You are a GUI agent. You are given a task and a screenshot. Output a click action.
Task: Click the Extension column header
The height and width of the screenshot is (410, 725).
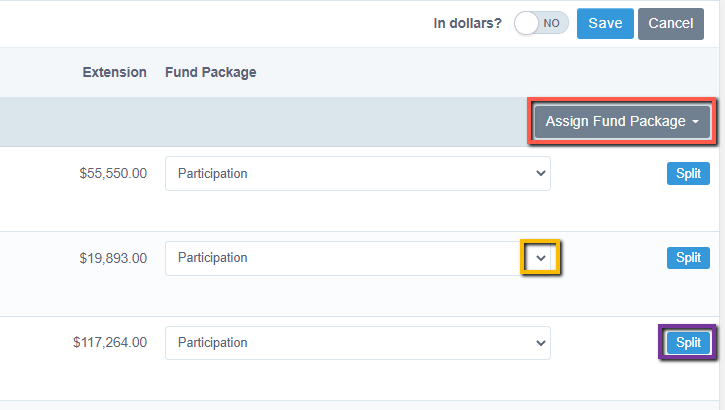click(114, 73)
